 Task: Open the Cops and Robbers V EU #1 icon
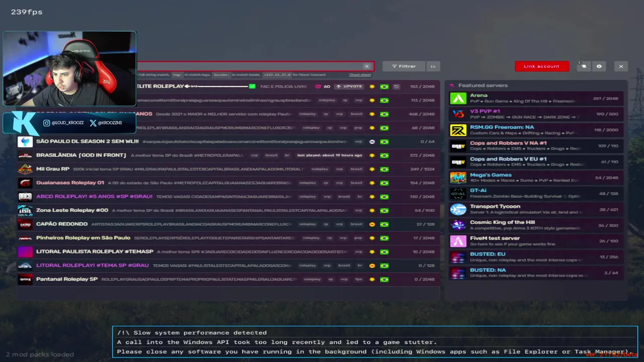click(458, 162)
